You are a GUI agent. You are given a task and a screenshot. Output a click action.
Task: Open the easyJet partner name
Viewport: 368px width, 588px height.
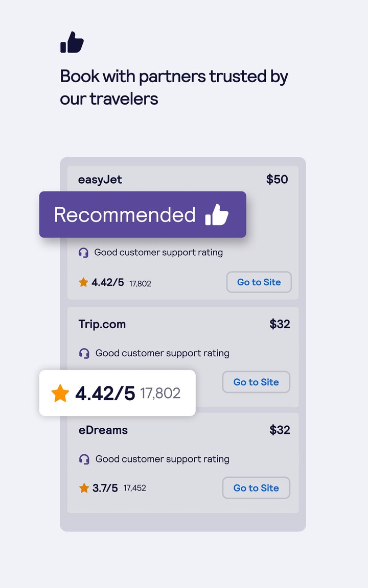(100, 180)
